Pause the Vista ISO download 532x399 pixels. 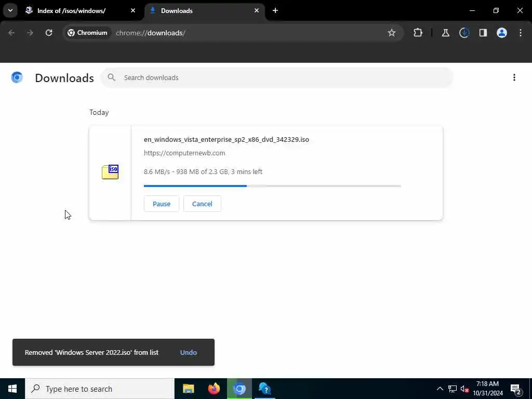tap(162, 204)
